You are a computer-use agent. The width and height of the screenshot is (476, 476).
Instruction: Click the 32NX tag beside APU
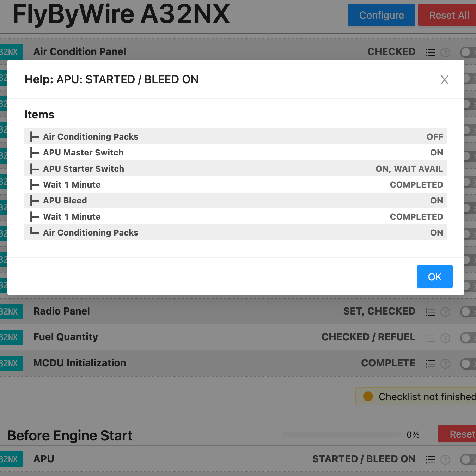(x=11, y=459)
